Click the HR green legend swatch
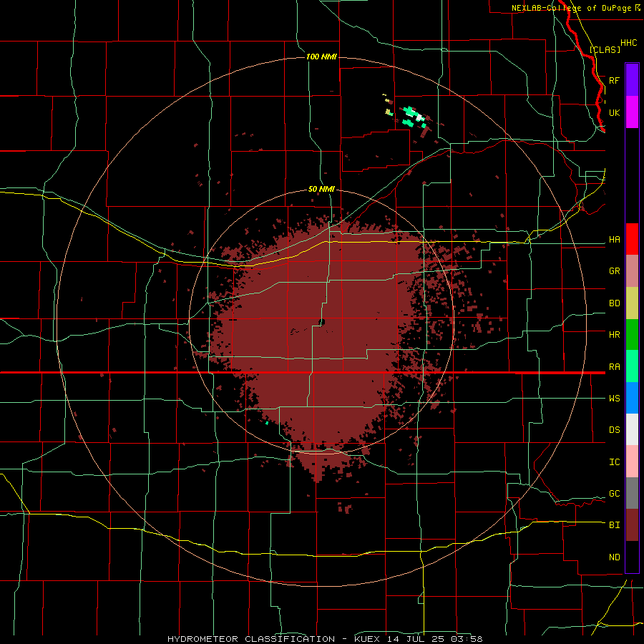The image size is (644, 644). (632, 335)
